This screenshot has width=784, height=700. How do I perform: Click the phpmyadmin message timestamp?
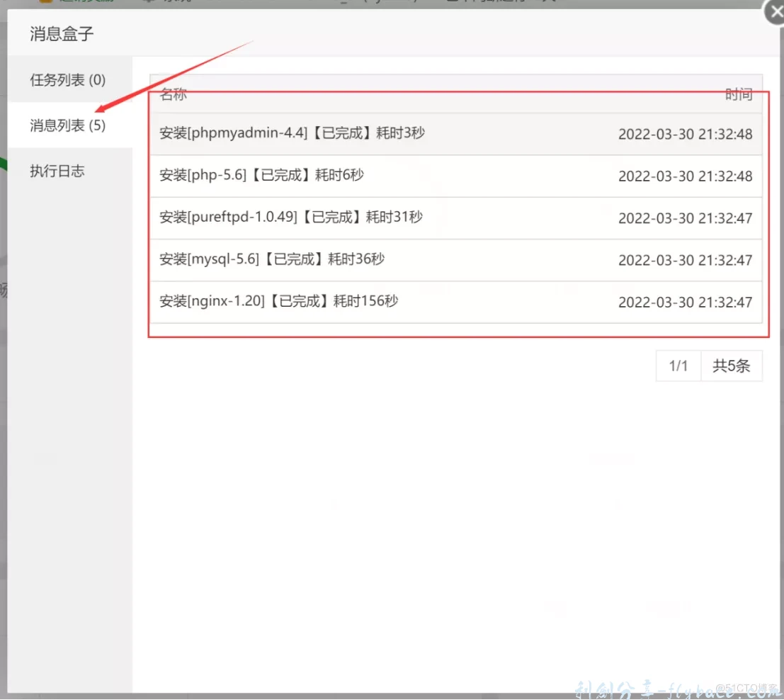coord(685,134)
